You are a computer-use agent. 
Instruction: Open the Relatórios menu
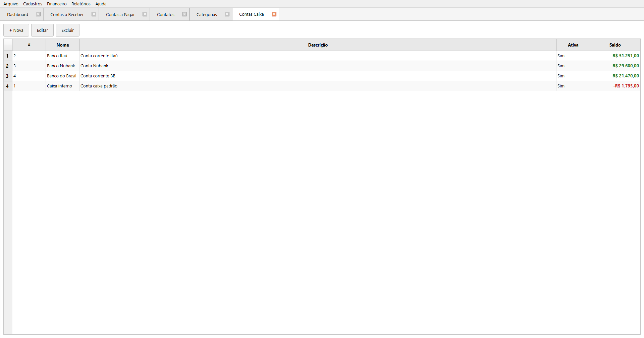[x=81, y=4]
